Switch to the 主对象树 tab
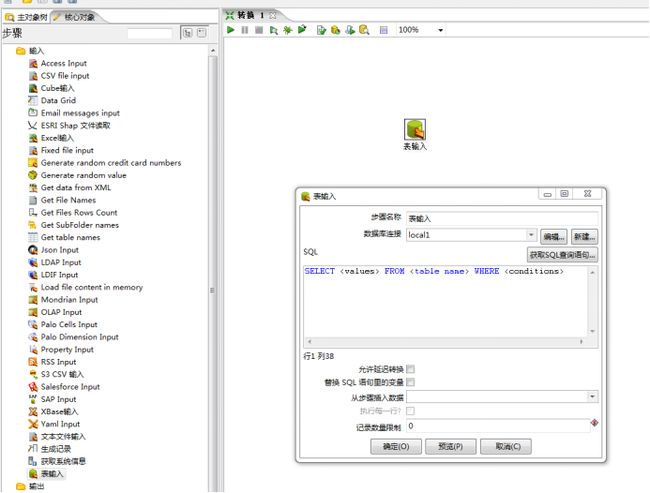Viewport: 650px width, 493px height. pyautogui.click(x=26, y=17)
